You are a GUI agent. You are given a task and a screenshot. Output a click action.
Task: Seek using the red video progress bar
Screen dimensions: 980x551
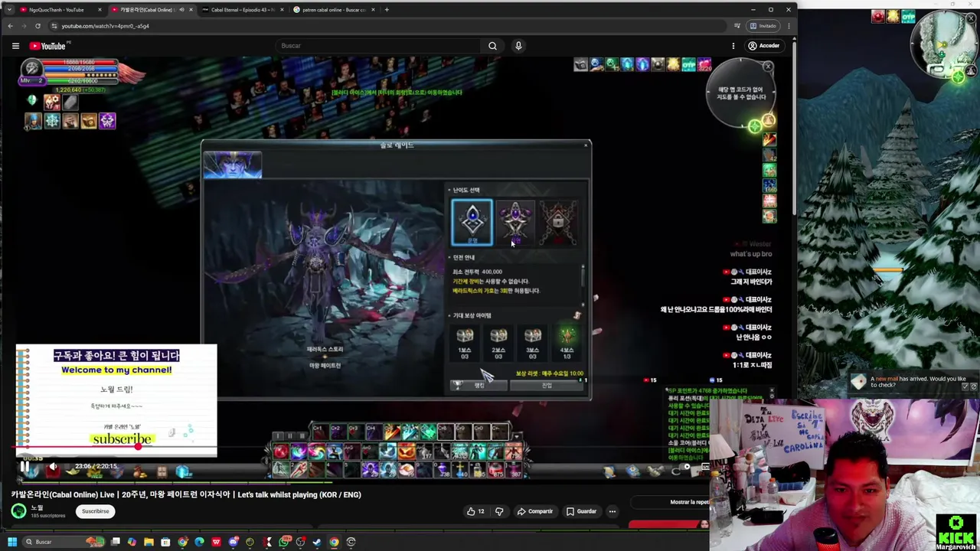[x=77, y=447]
